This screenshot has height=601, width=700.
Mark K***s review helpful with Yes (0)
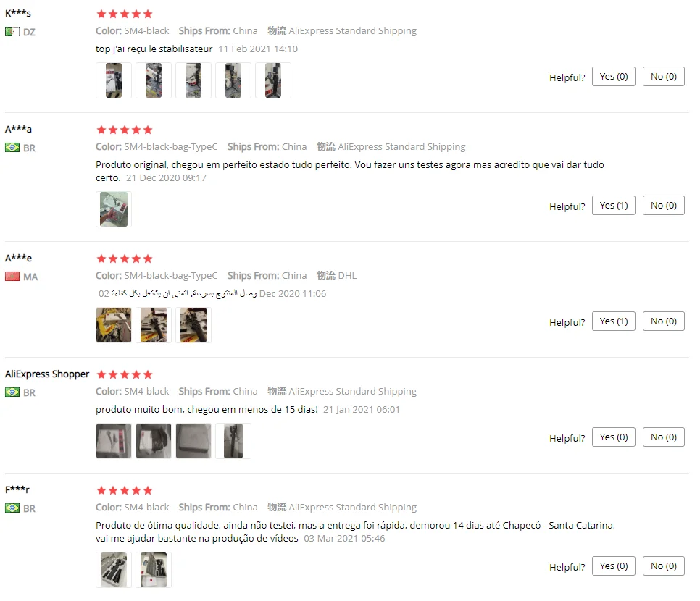click(x=613, y=76)
